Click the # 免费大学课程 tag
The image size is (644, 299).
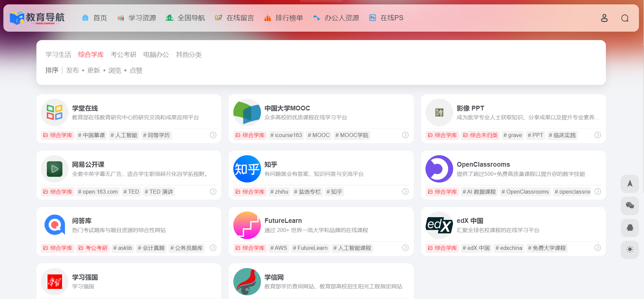547,248
